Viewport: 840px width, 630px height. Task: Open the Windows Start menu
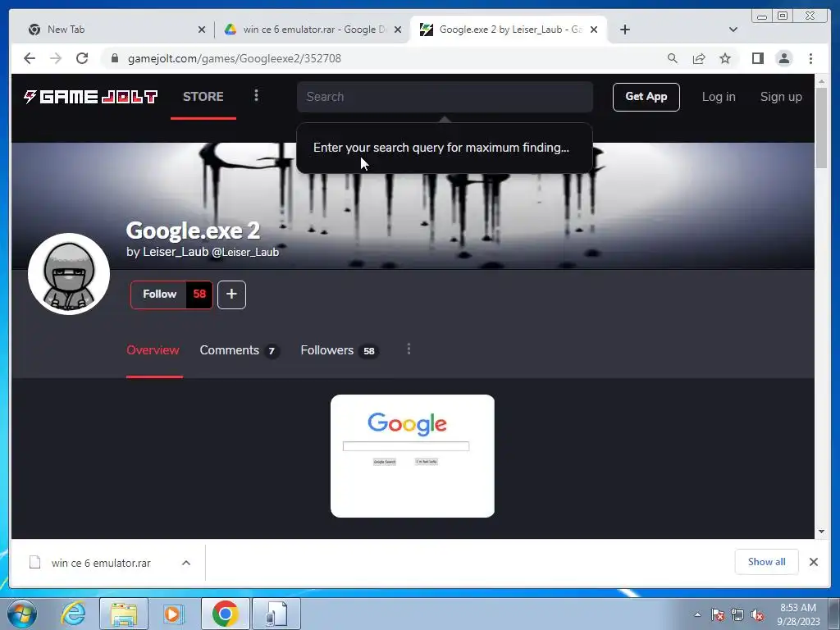coord(22,614)
